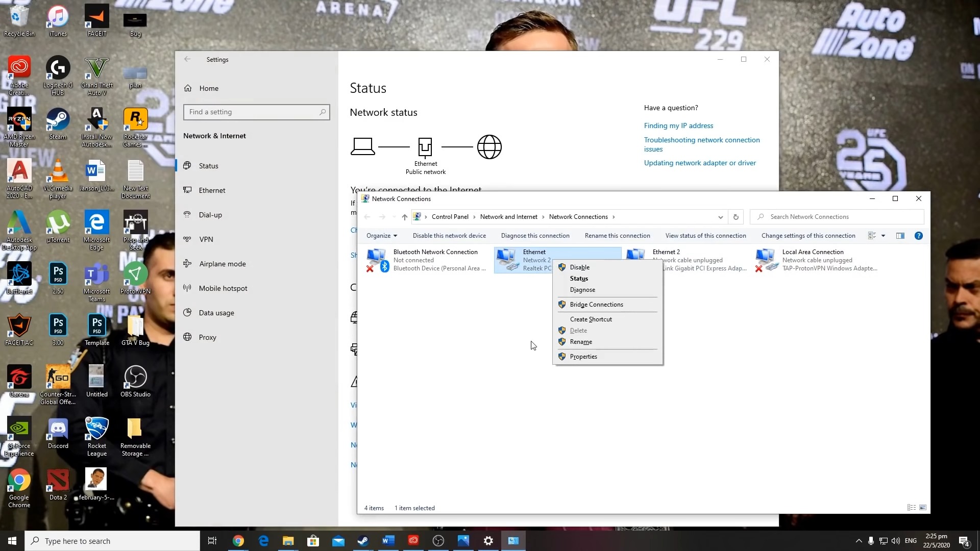The width and height of the screenshot is (980, 551).
Task: Click Rename this connection toolbar button
Action: point(617,236)
